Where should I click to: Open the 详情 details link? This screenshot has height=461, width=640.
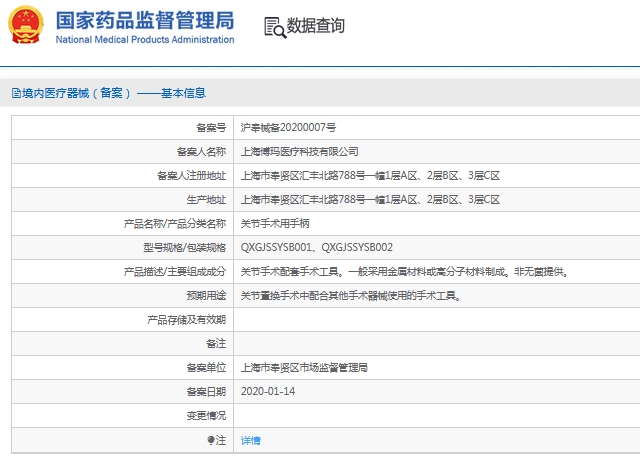250,440
